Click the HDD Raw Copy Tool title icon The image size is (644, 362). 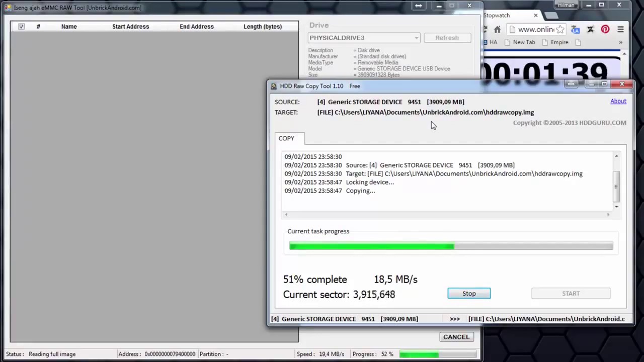click(274, 86)
